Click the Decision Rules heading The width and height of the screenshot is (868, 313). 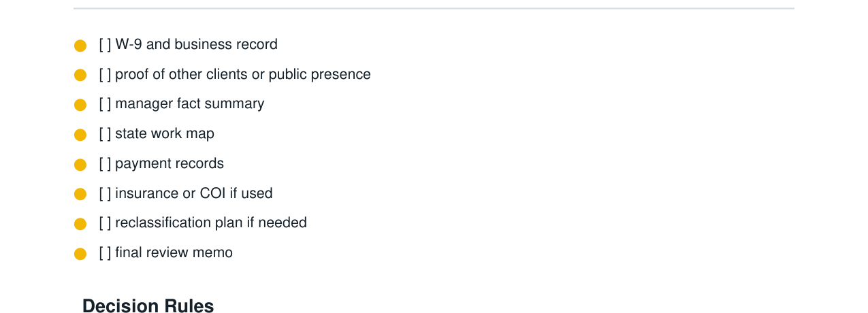[148, 306]
